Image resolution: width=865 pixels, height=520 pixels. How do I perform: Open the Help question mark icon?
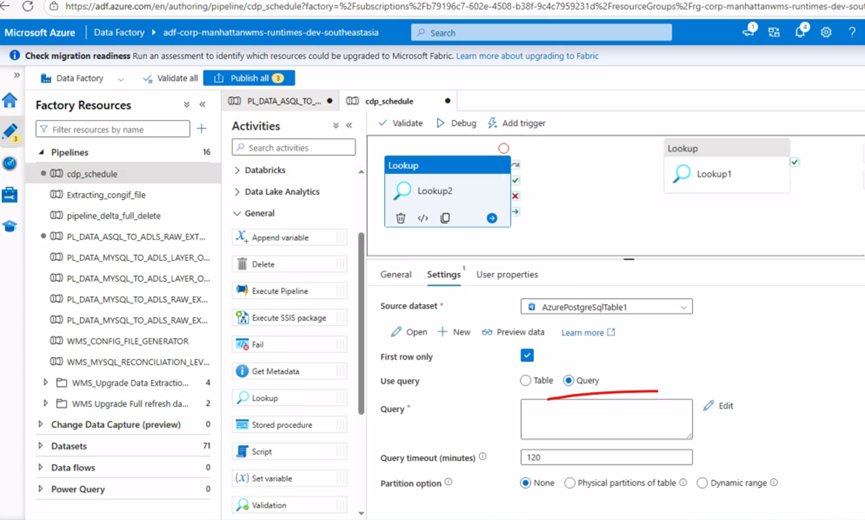(852, 33)
